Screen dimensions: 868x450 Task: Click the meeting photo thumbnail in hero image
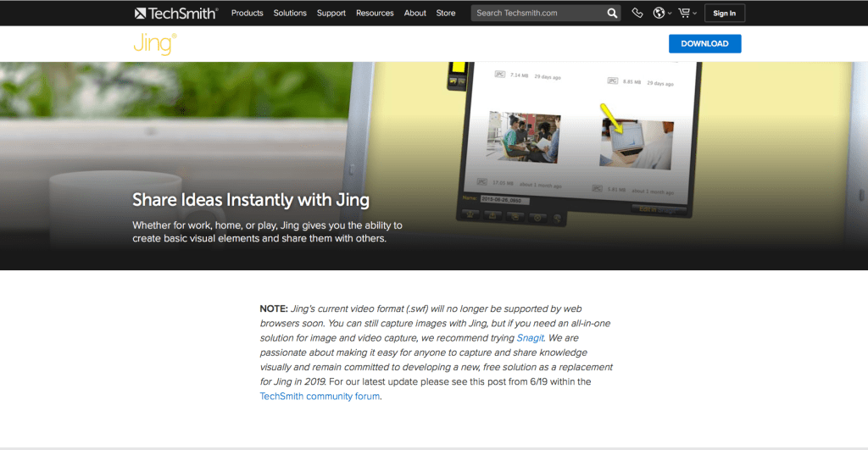pos(523,136)
